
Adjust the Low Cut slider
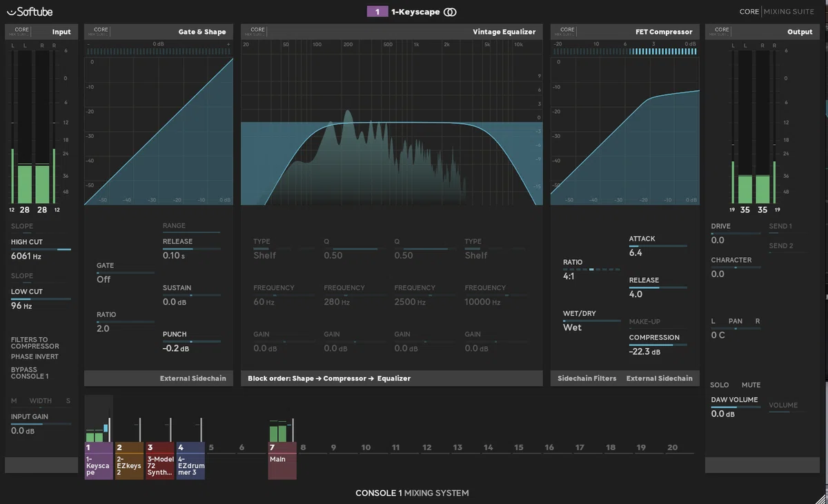[41, 299]
